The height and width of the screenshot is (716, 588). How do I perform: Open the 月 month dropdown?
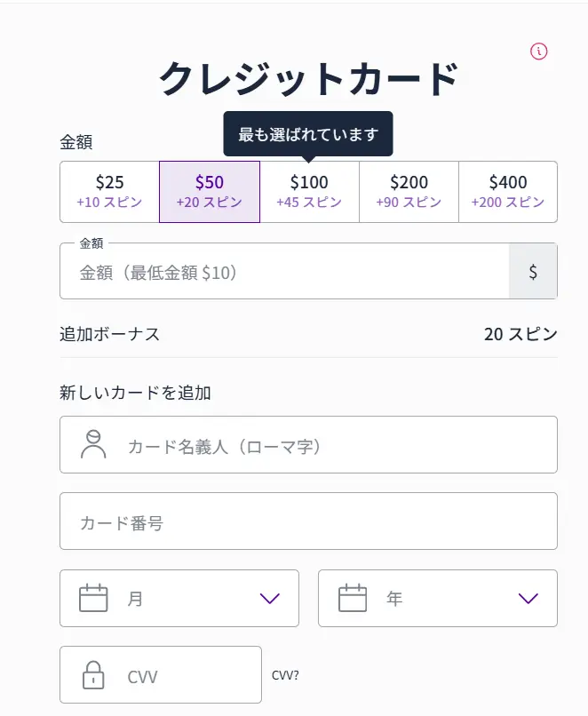178,598
